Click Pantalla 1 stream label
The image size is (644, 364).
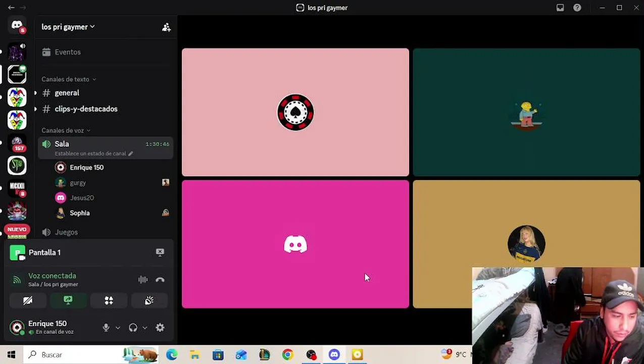(x=44, y=252)
